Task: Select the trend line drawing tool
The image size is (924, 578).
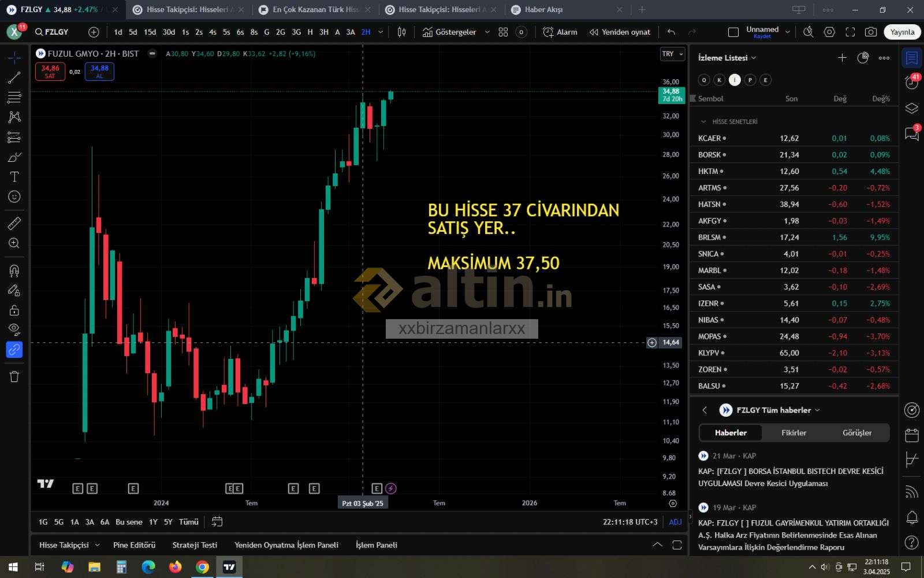Action: coord(14,77)
